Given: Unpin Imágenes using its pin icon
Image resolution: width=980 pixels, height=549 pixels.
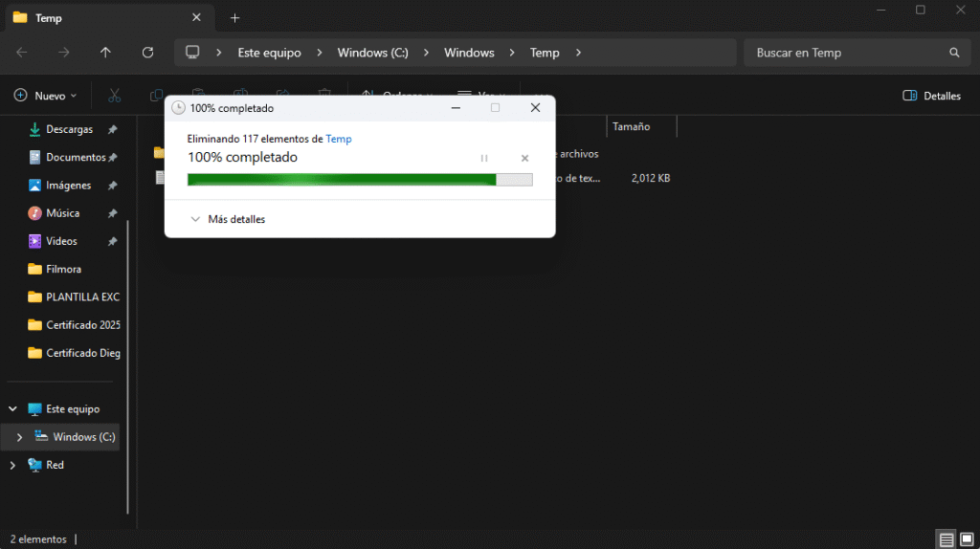Looking at the screenshot, I should pyautogui.click(x=113, y=186).
